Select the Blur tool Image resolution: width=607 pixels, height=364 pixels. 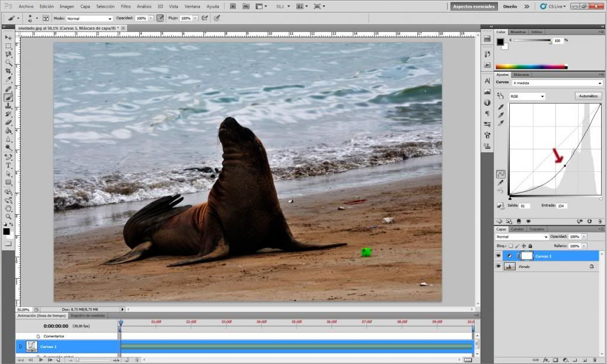click(8, 139)
